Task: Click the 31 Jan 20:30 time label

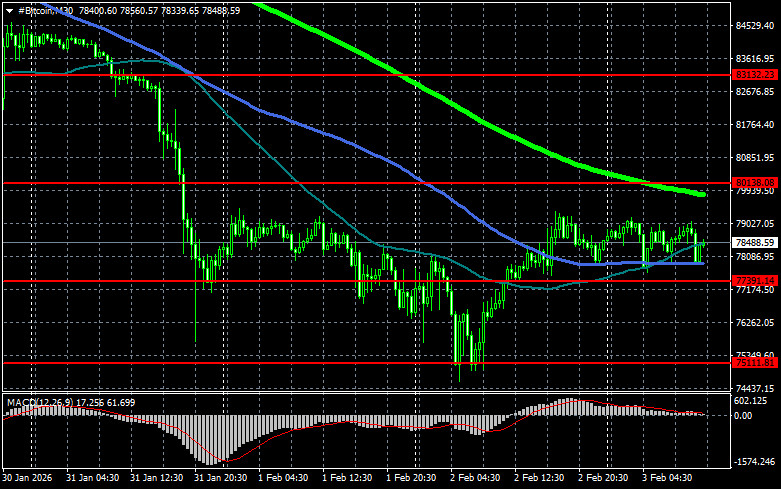Action: (221, 478)
